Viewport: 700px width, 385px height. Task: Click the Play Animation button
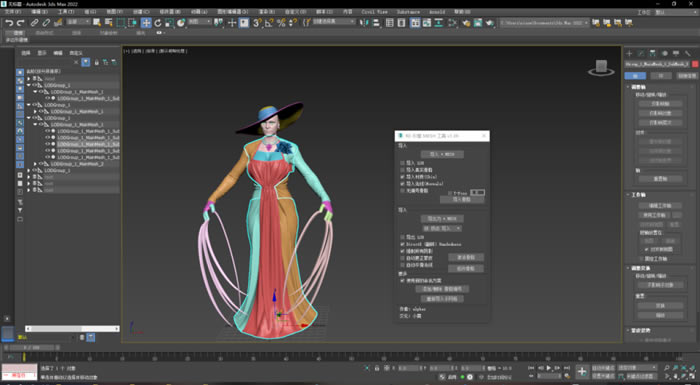coord(549,368)
